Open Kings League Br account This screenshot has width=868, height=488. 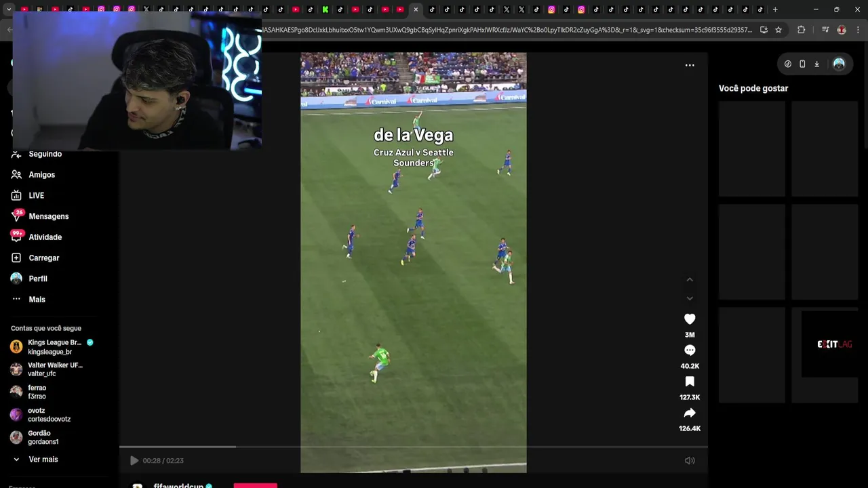click(52, 347)
